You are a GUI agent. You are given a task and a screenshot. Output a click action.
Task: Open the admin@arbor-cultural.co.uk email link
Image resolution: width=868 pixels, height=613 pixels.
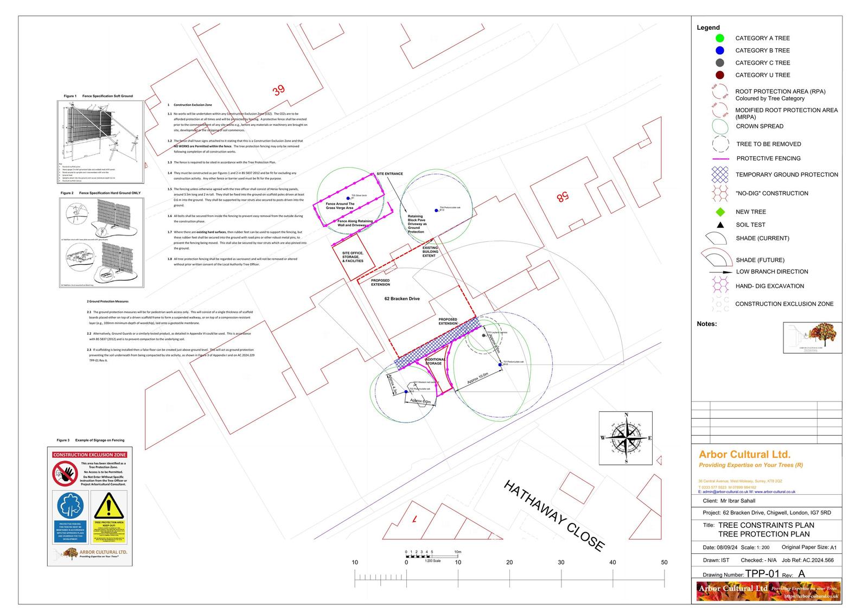(725, 491)
